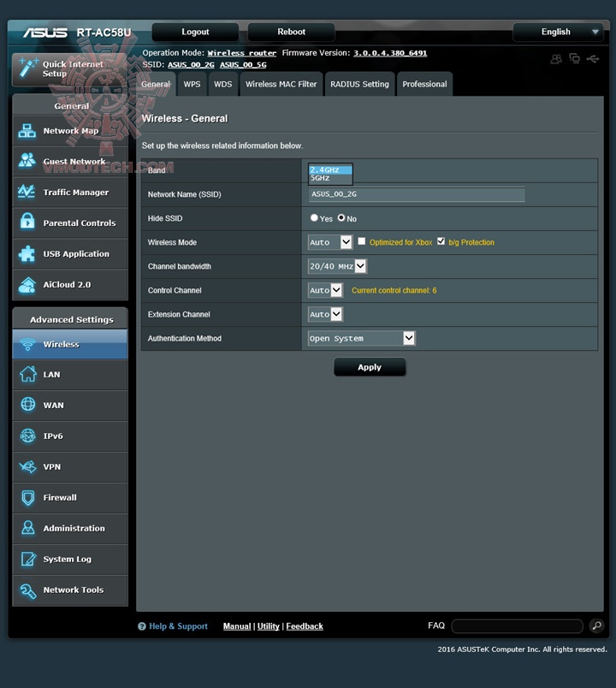The width and height of the screenshot is (616, 688).
Task: Click the LAN house icon
Action: (x=28, y=374)
